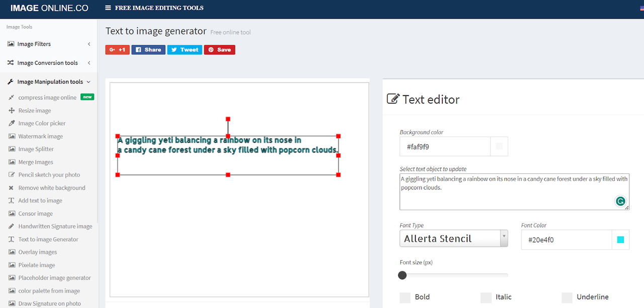The image size is (644, 308).
Task: Click the Draw Signature on photo icon
Action: pyautogui.click(x=12, y=303)
